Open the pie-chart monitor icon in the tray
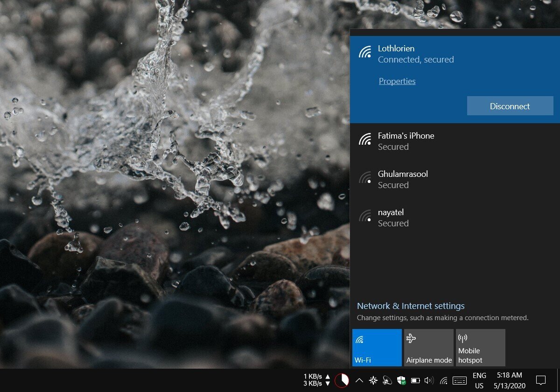Screen dimensions: 560x392 pyautogui.click(x=343, y=380)
